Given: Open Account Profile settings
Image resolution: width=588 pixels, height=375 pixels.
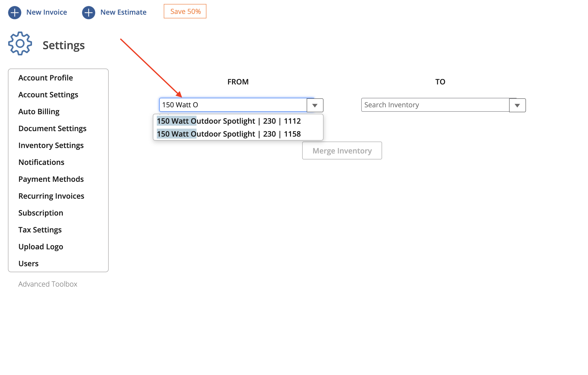Looking at the screenshot, I should click(46, 78).
